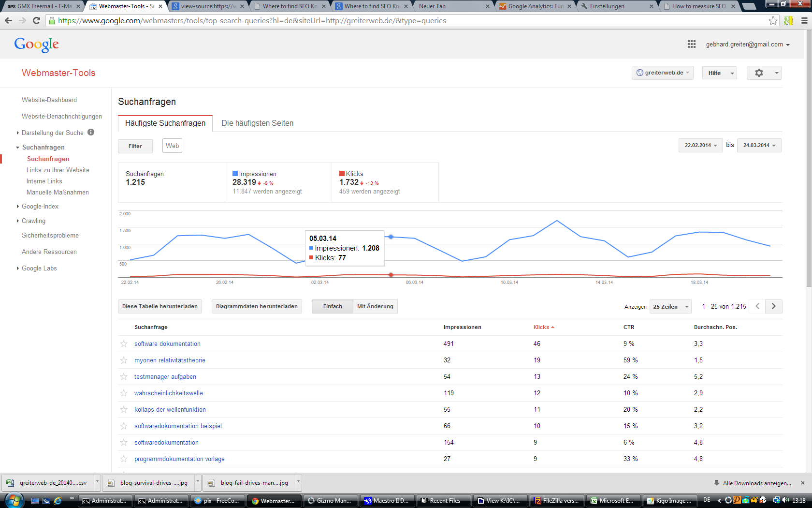Screen dimensions: 812x508
Task: Select Mit Änderung view
Action: coord(375,306)
